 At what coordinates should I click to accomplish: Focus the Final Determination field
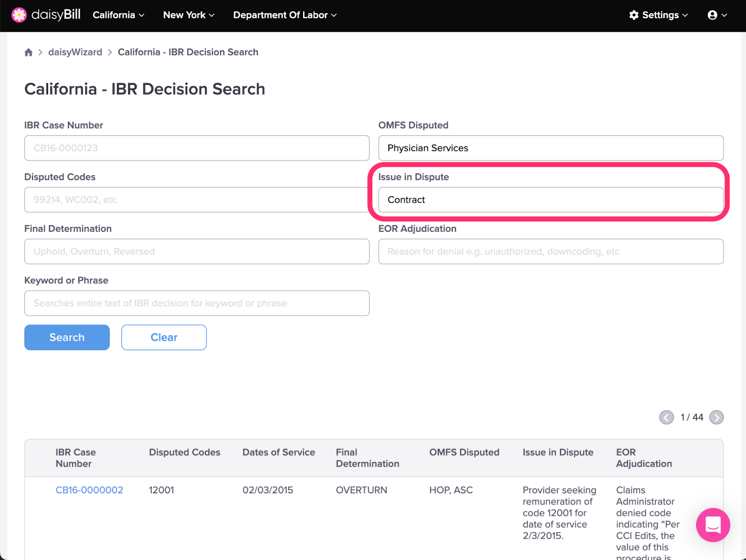pos(197,252)
